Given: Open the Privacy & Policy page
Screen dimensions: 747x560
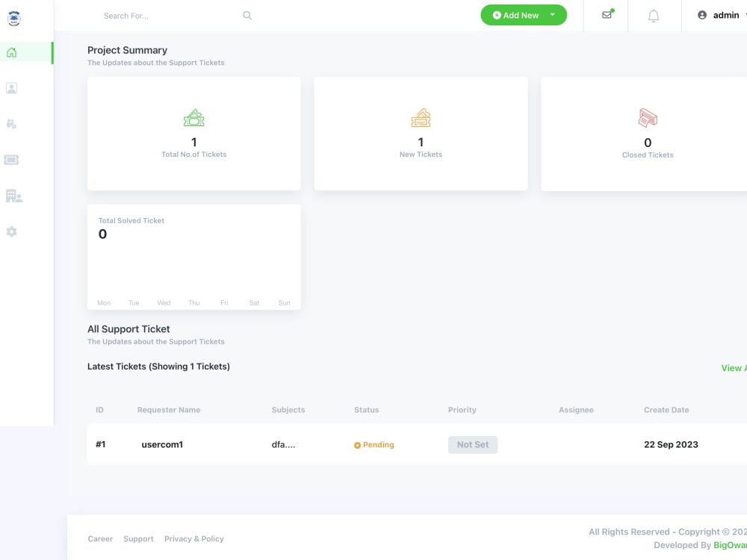Looking at the screenshot, I should [194, 538].
